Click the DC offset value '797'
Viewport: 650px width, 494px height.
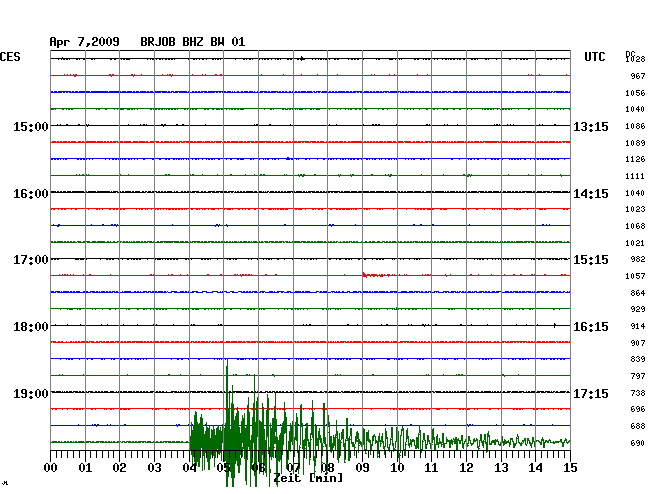(638, 376)
